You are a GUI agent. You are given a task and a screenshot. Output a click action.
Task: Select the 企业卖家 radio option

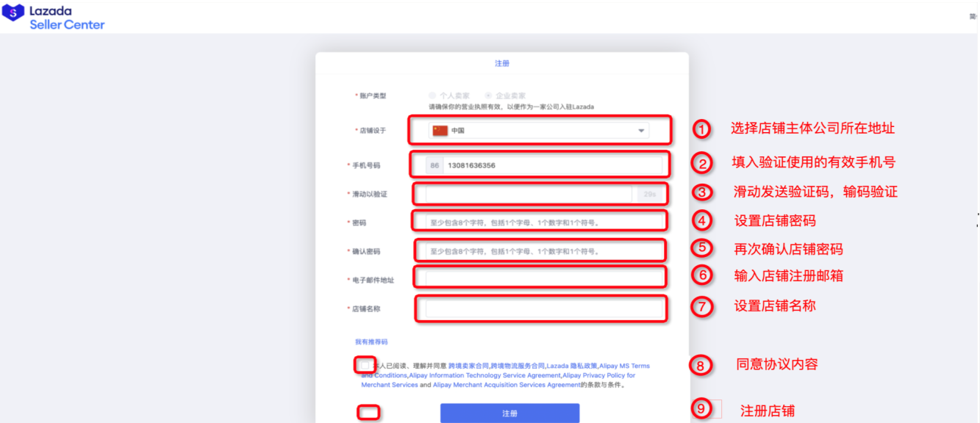(488, 95)
